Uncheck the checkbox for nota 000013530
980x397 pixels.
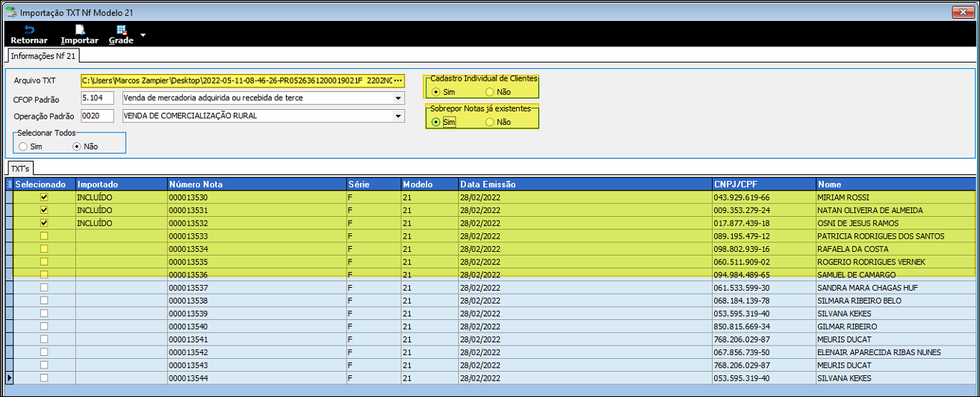click(x=44, y=197)
